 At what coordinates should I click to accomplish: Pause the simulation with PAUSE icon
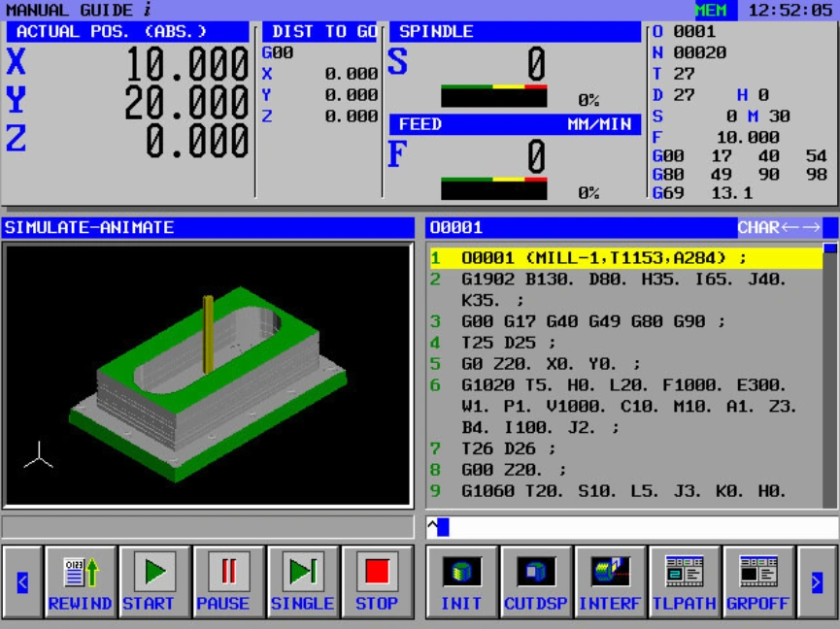pyautogui.click(x=226, y=579)
